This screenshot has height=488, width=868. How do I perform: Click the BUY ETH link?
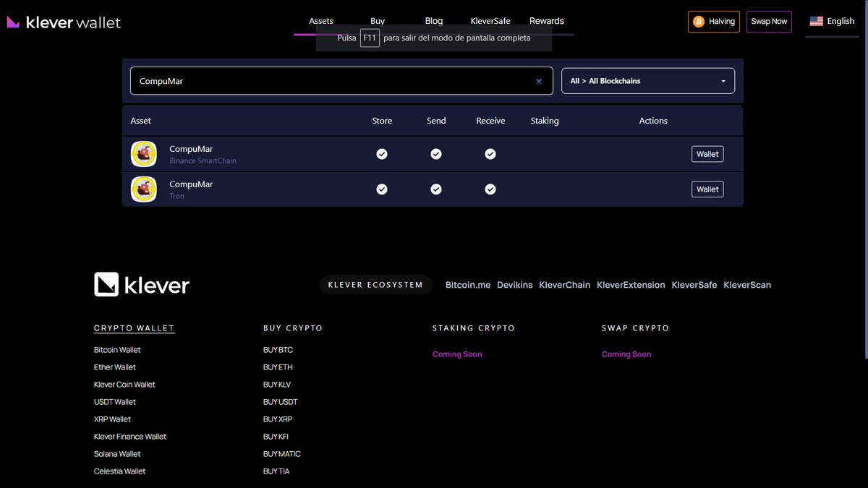coord(278,367)
